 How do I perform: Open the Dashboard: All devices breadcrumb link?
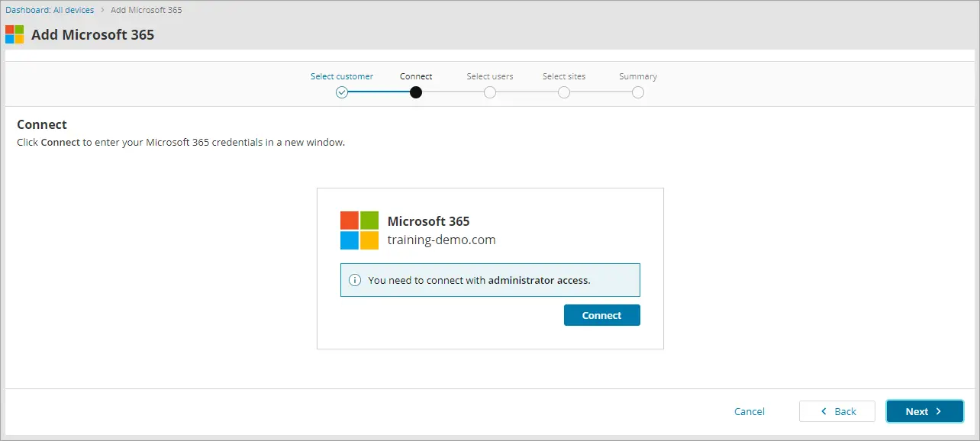coord(50,10)
